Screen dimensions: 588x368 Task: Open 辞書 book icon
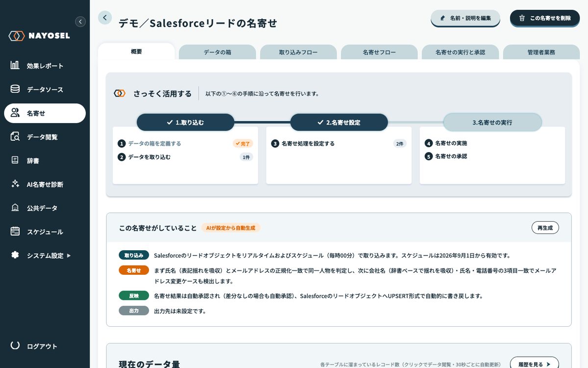(x=15, y=160)
